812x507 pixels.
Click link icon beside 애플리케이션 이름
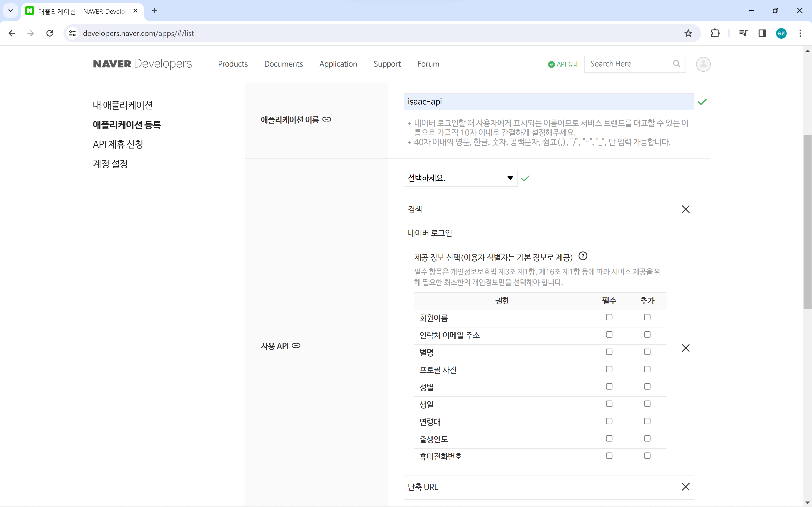(x=326, y=119)
